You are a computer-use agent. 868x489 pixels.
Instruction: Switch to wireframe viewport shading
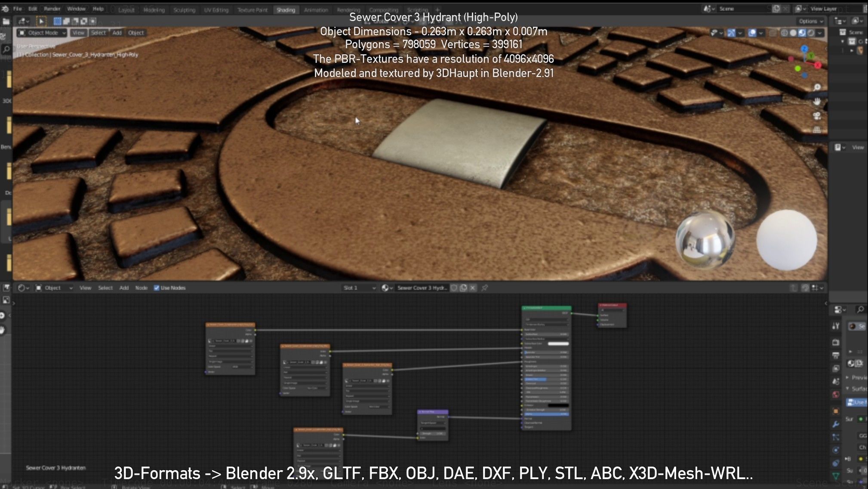(x=784, y=33)
